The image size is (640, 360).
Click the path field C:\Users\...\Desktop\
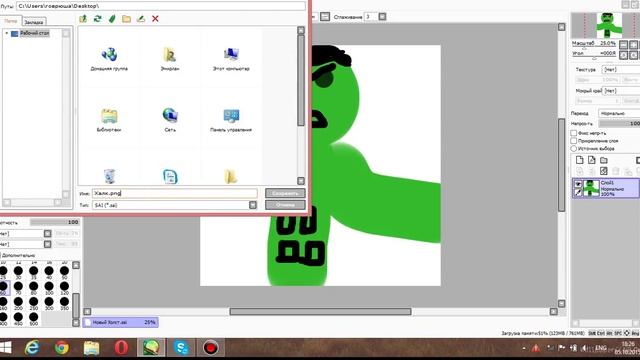pos(161,6)
